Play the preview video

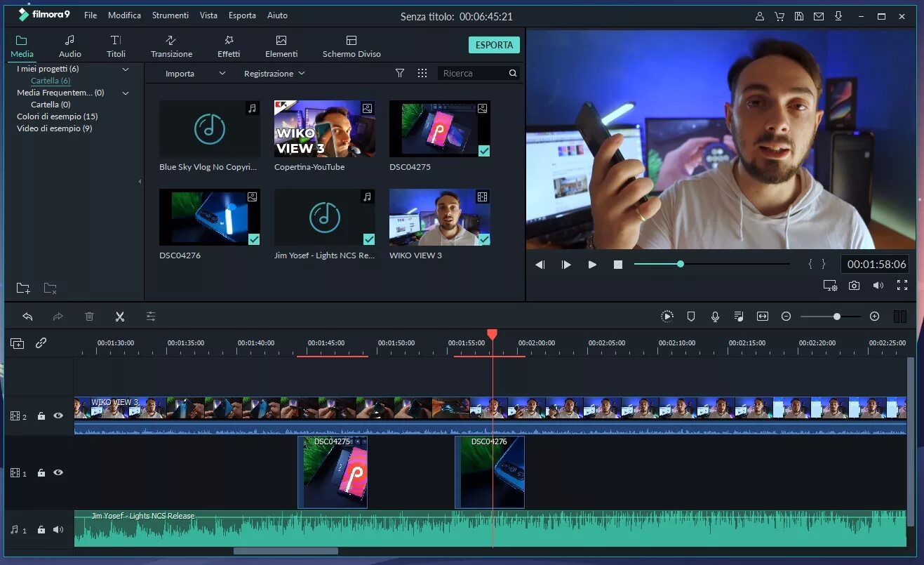coord(592,265)
